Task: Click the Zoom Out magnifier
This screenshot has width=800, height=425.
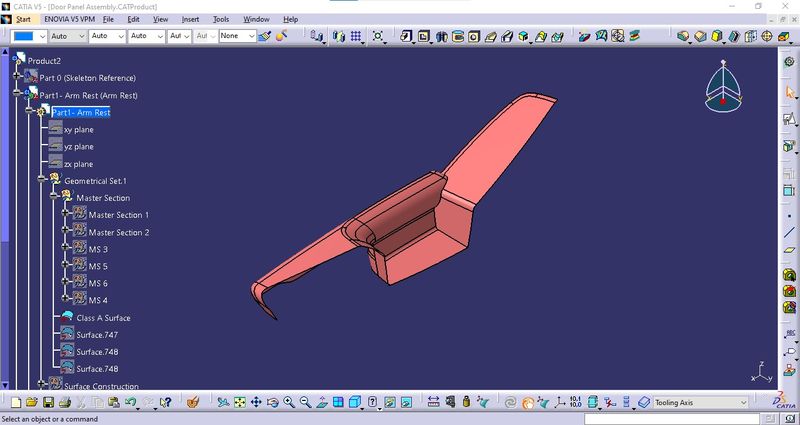Action: tap(305, 403)
